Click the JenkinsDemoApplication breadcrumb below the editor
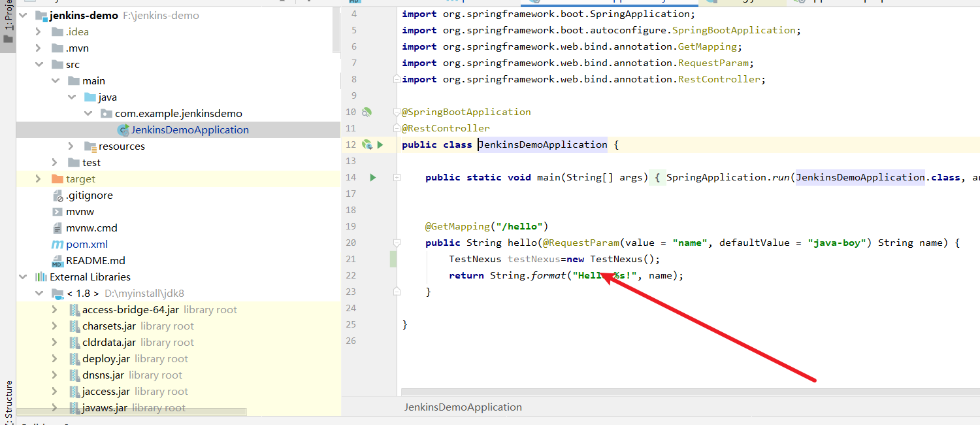 pyautogui.click(x=463, y=407)
